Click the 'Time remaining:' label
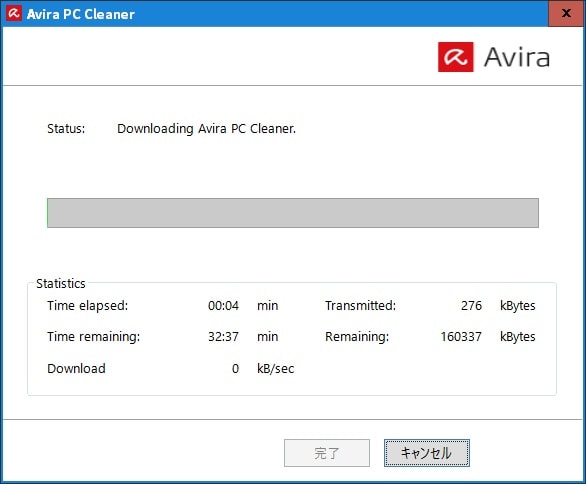Screen dimensions: 586x484 click(93, 337)
